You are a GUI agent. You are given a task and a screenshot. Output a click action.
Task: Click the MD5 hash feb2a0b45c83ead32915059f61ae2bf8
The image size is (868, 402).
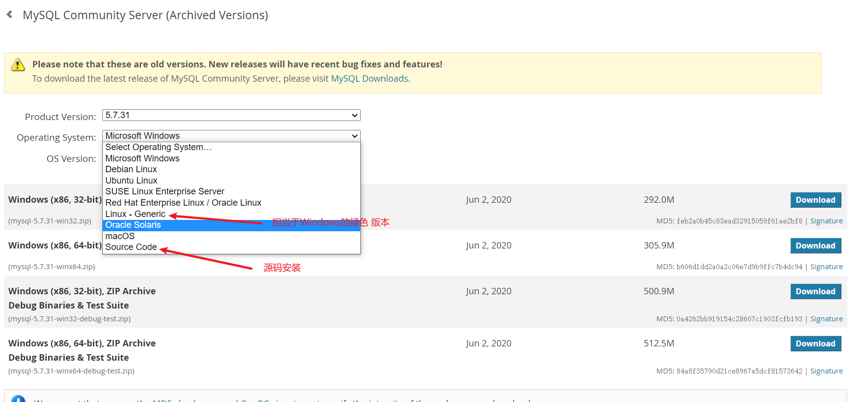(739, 221)
